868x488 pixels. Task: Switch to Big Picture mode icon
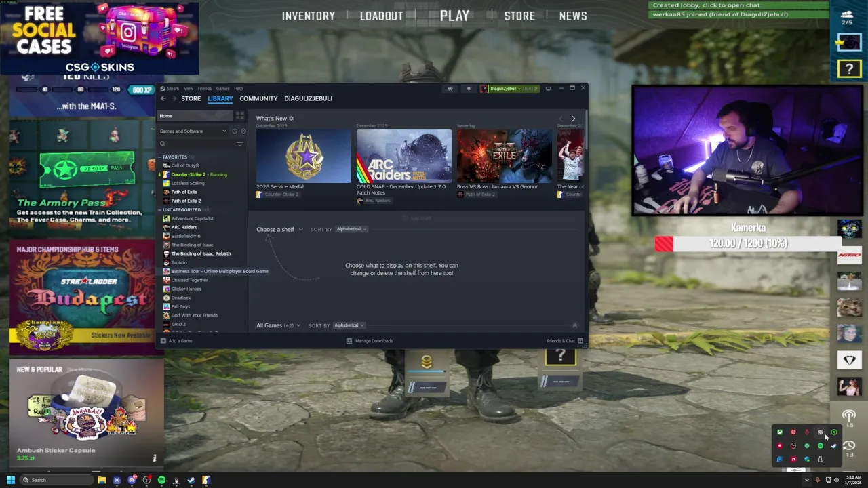[548, 89]
